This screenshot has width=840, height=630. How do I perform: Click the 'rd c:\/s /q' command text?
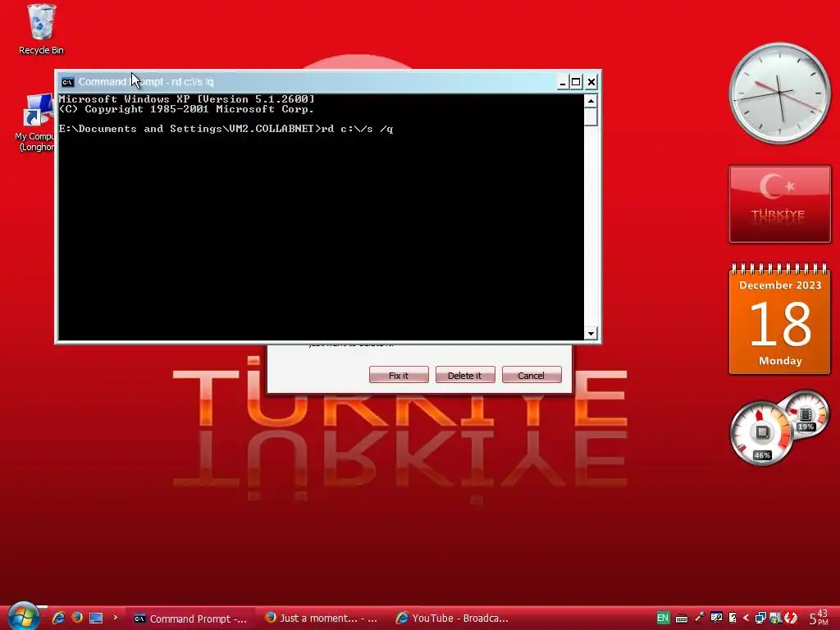358,129
